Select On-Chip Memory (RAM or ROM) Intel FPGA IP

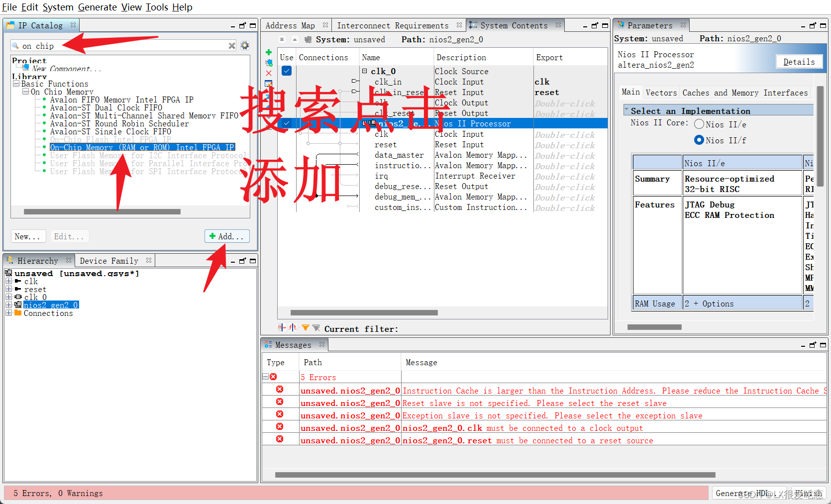[142, 147]
